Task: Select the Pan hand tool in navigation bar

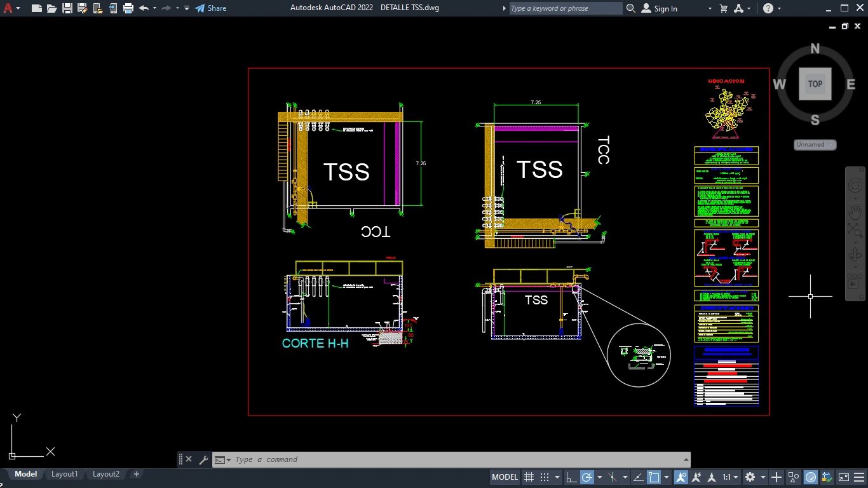Action: pyautogui.click(x=855, y=210)
